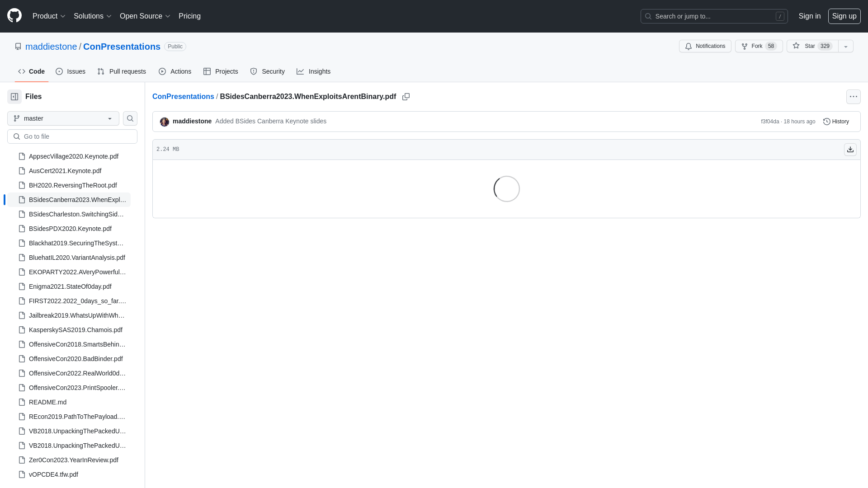The width and height of the screenshot is (868, 488).
Task: Click the copy path icon
Action: [x=406, y=97]
